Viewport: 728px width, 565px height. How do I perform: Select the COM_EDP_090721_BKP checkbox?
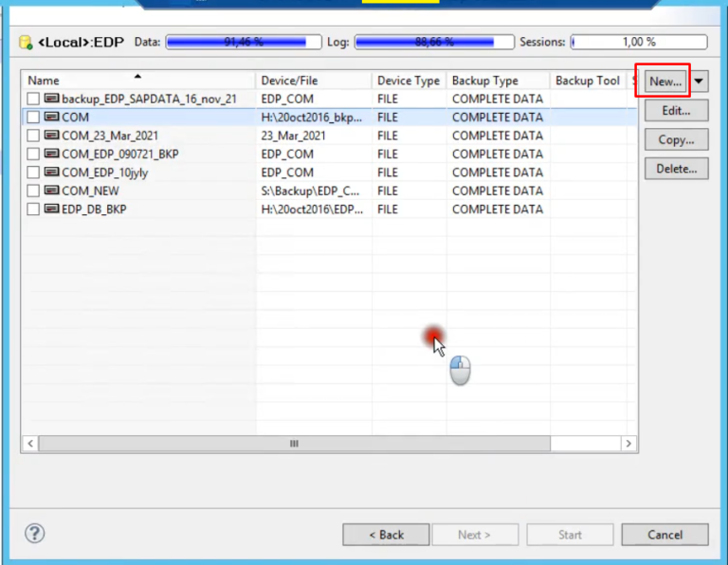point(33,155)
